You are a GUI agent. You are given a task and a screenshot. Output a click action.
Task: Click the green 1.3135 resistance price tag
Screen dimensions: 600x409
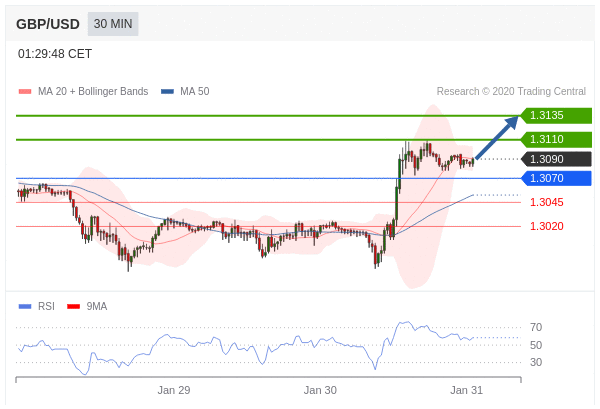click(x=557, y=115)
